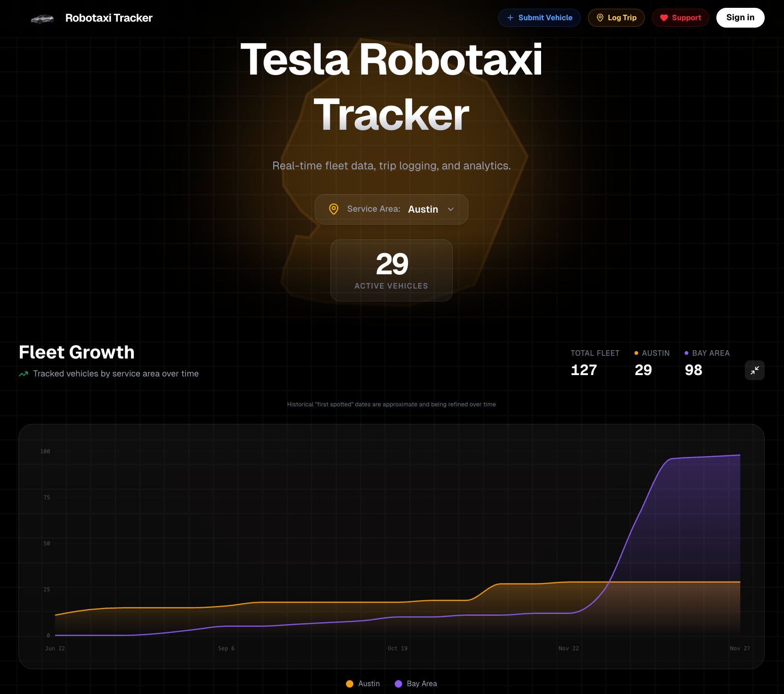This screenshot has height=694, width=784.
Task: Click the purple dot beside BAY AREA stat label
Action: coord(686,353)
